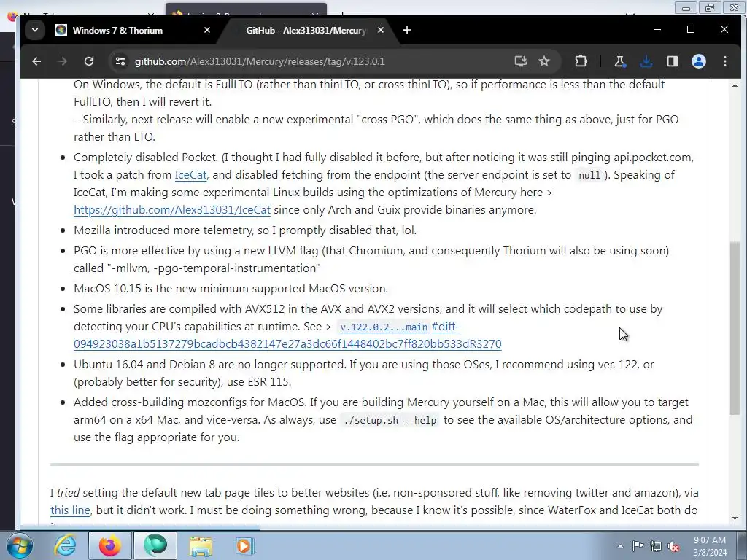Image resolution: width=747 pixels, height=560 pixels.
Task: Switch to Firefox in the taskbar
Action: [x=109, y=545]
